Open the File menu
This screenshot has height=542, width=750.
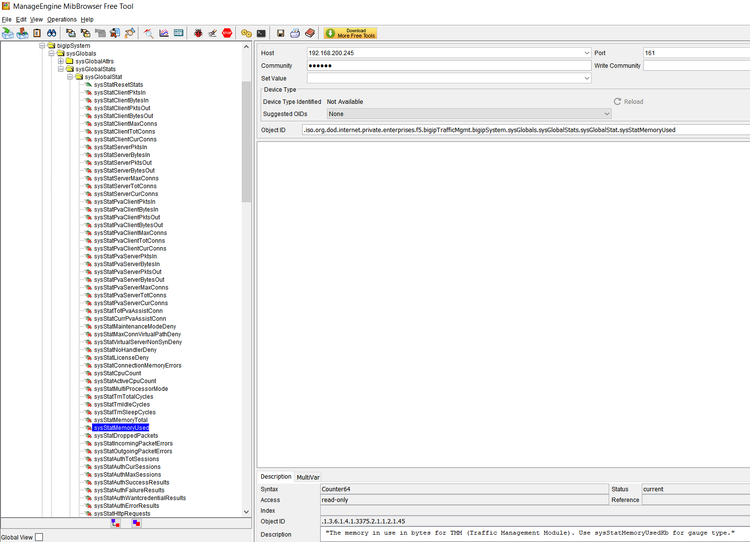point(6,20)
